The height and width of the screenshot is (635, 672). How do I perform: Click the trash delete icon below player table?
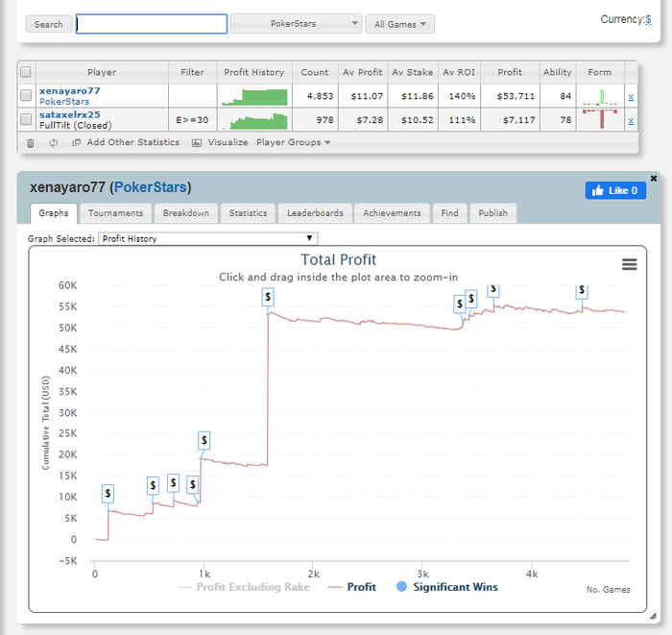[x=31, y=143]
